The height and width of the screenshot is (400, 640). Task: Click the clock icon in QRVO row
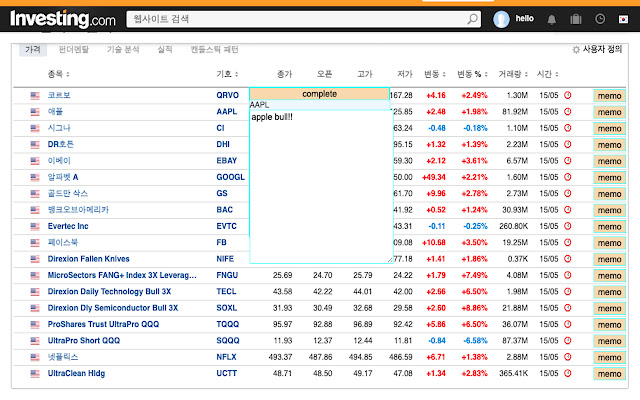point(567,95)
